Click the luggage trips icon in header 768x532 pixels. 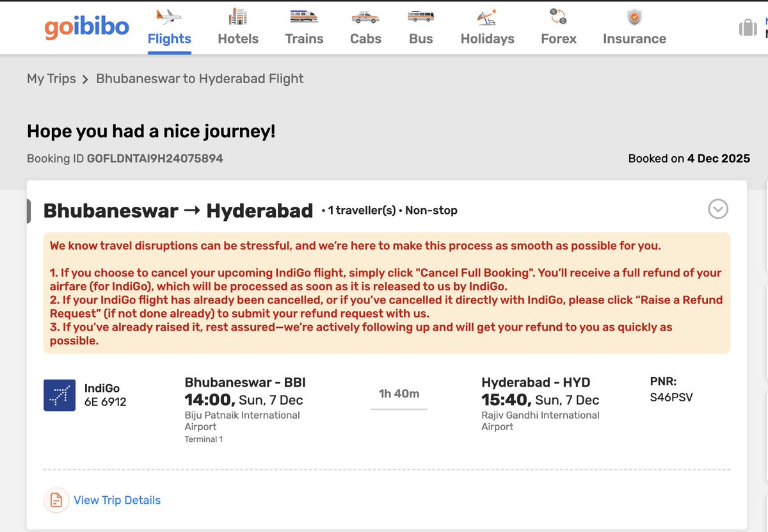pyautogui.click(x=748, y=28)
